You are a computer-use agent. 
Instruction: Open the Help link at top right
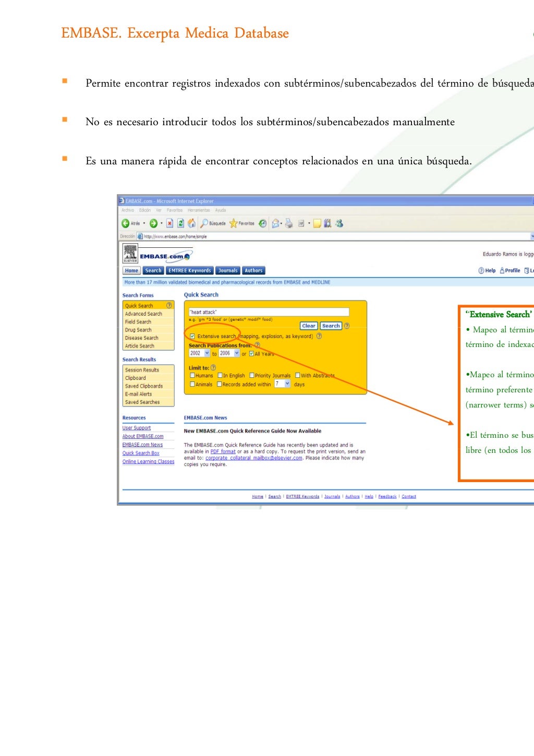[487, 270]
